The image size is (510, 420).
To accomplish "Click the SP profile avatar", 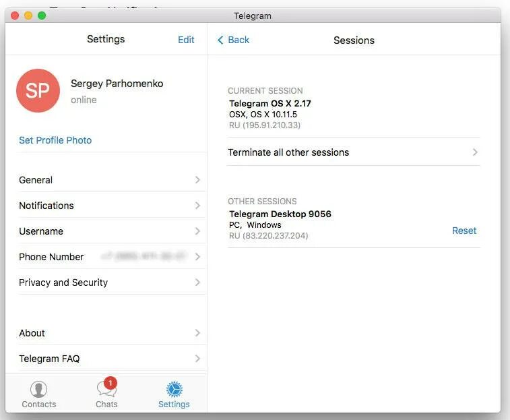I will [38, 90].
